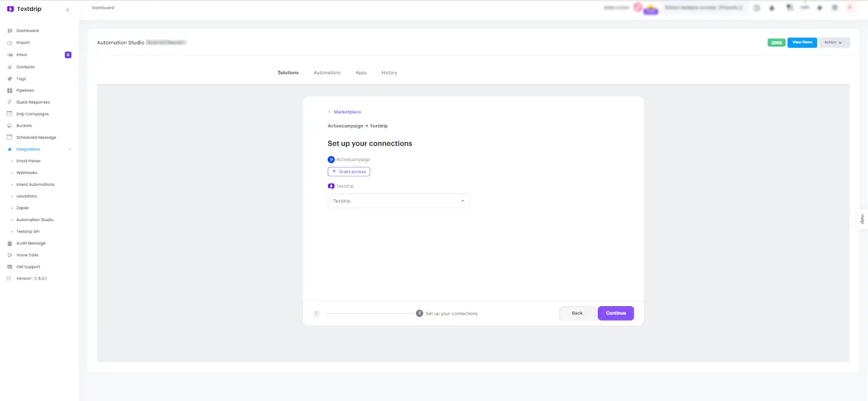Select the Tags icon in the sidebar

tap(10, 79)
